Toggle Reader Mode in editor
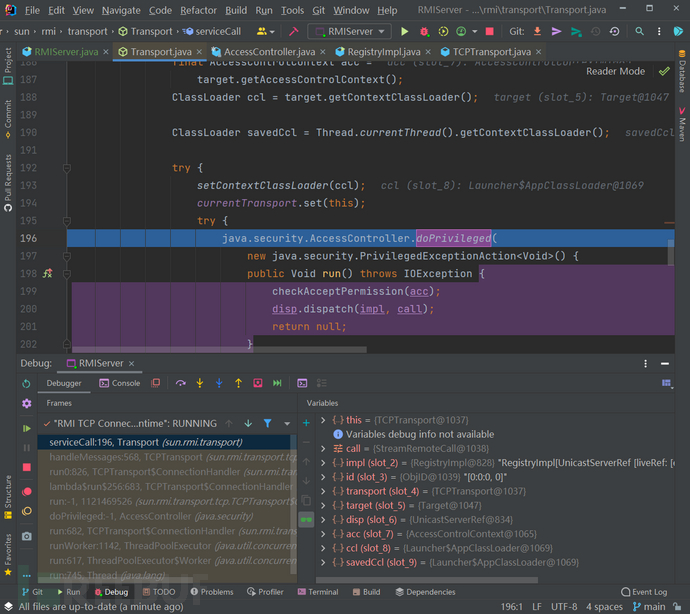The height and width of the screenshot is (614, 690). pos(615,71)
